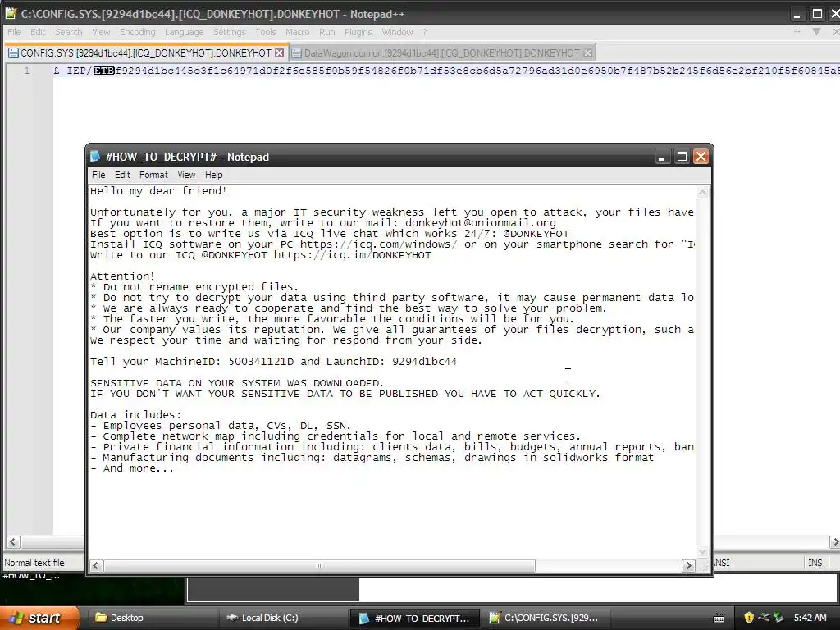The width and height of the screenshot is (840, 630).
Task: Click the INS status bar indicator
Action: click(x=815, y=563)
